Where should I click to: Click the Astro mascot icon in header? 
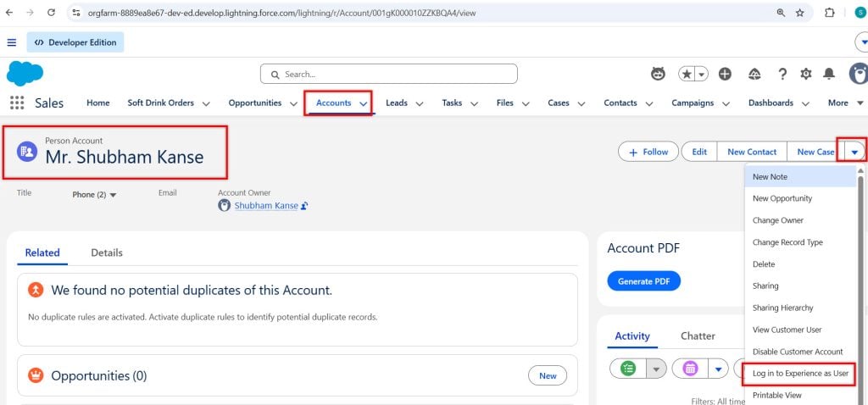(x=658, y=74)
